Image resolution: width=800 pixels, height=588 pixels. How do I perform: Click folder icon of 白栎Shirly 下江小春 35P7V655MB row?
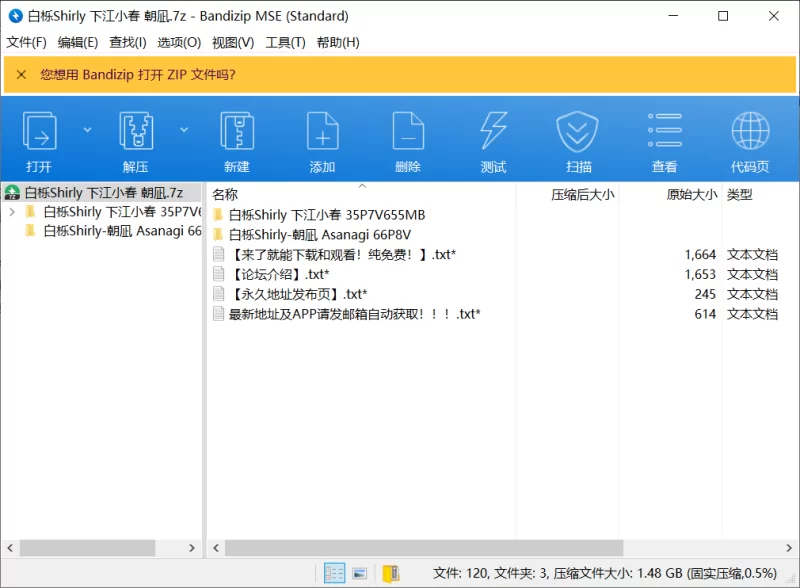pyautogui.click(x=218, y=214)
